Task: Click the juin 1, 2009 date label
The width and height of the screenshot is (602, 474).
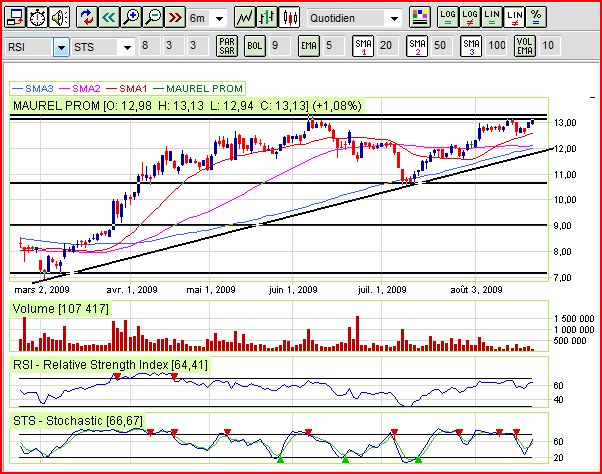Action: pos(293,290)
